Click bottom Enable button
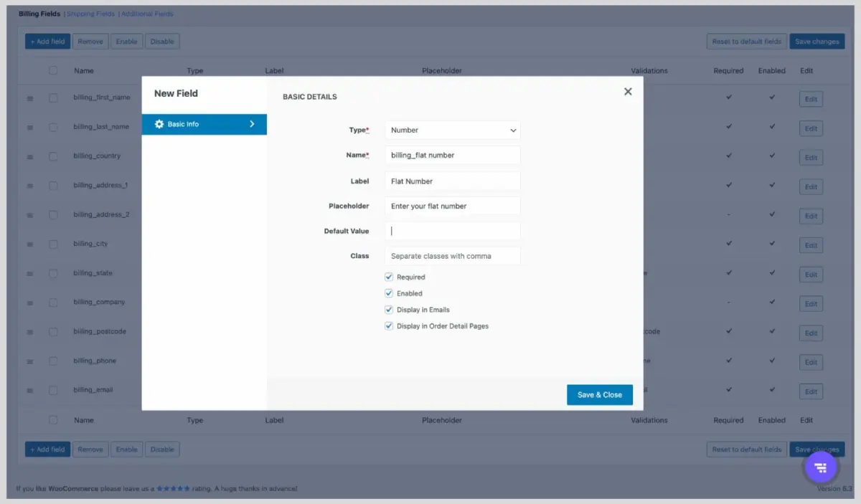The height and width of the screenshot is (504, 861). pyautogui.click(x=126, y=450)
